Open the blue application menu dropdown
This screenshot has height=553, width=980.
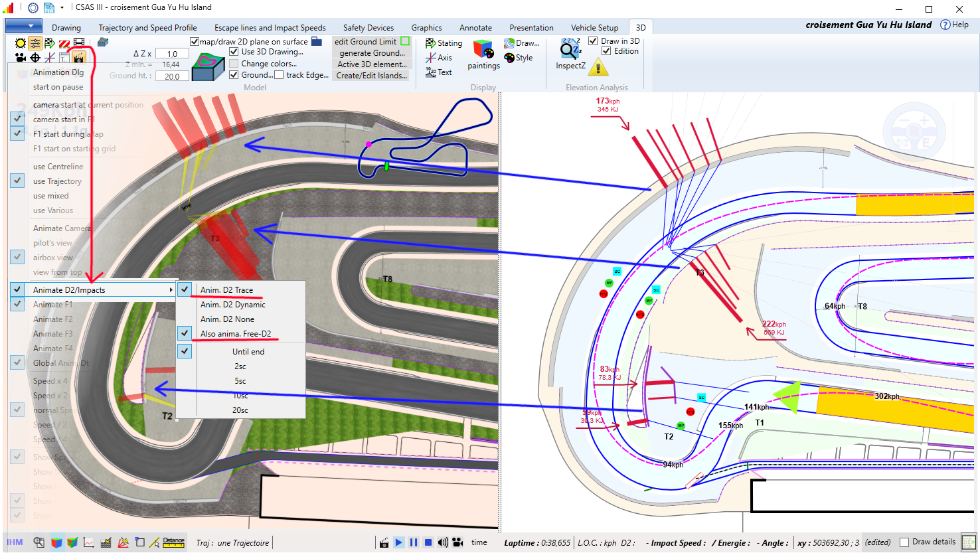coord(23,25)
